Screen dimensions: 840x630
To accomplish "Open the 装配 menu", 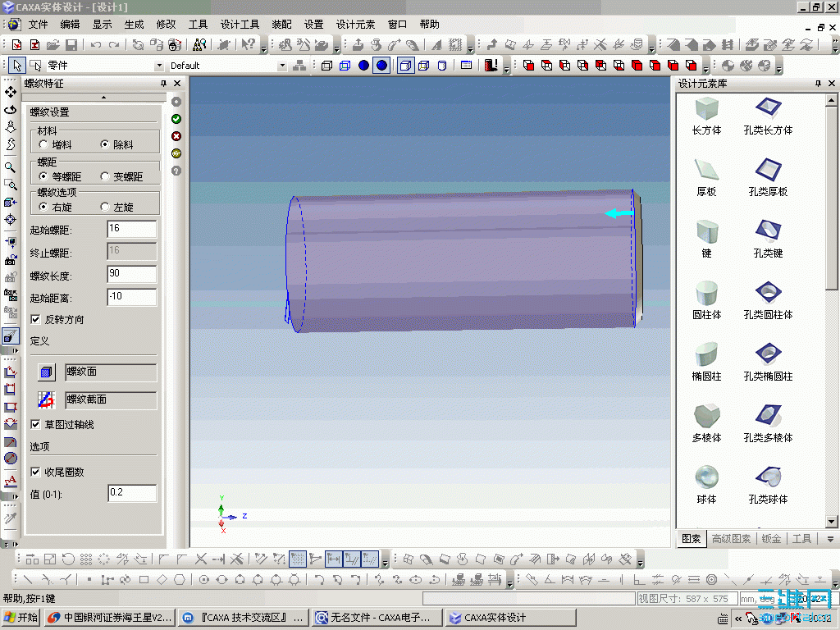I will coord(282,25).
